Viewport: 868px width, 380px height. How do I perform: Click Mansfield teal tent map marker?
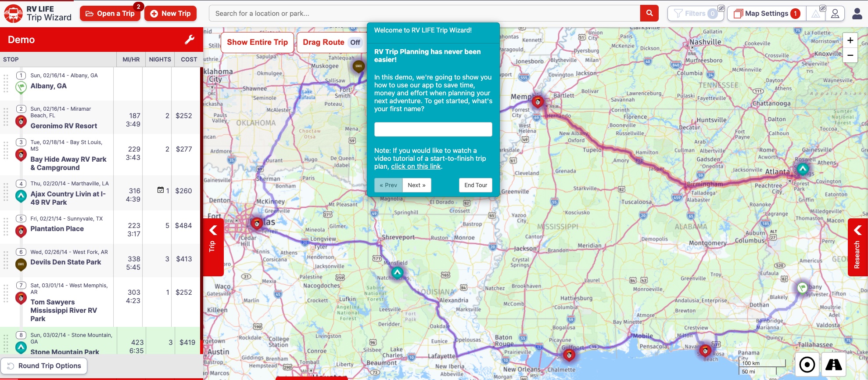(397, 273)
